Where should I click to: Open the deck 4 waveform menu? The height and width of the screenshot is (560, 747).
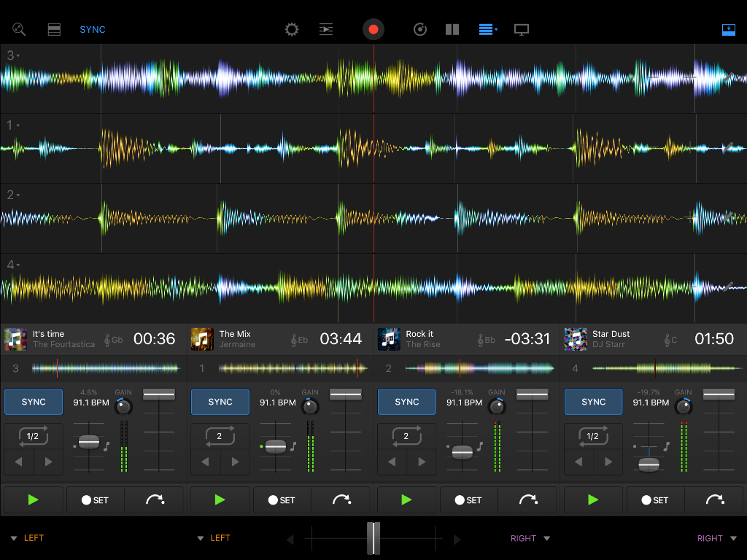(13, 265)
